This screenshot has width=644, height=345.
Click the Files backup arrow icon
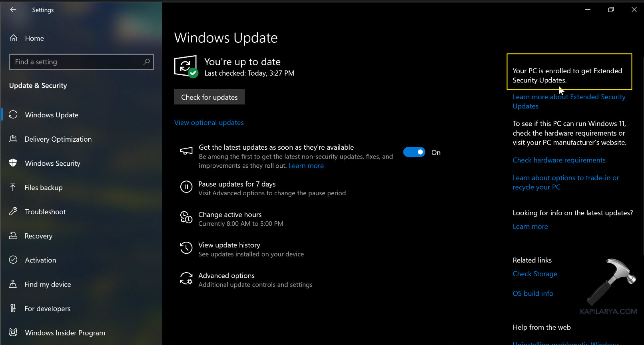point(13,187)
